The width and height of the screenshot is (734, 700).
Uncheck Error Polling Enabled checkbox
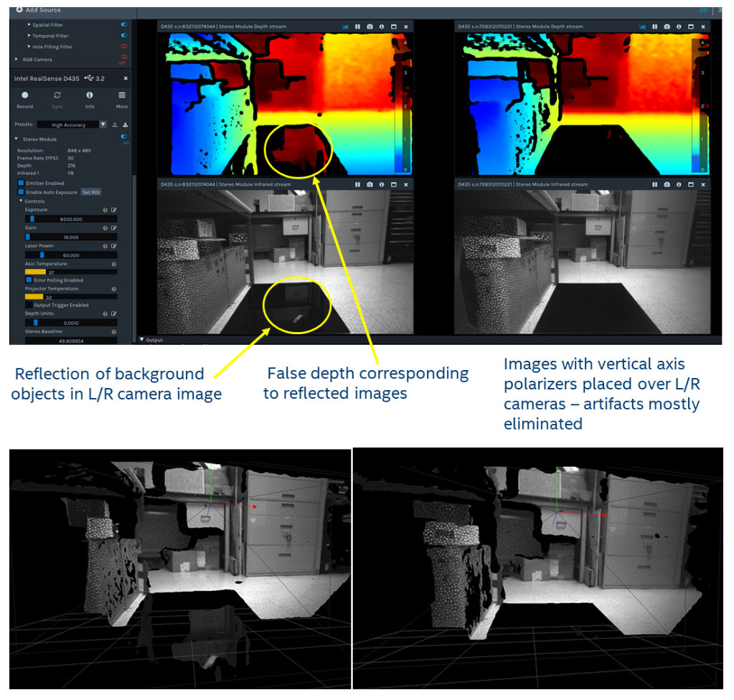point(29,280)
